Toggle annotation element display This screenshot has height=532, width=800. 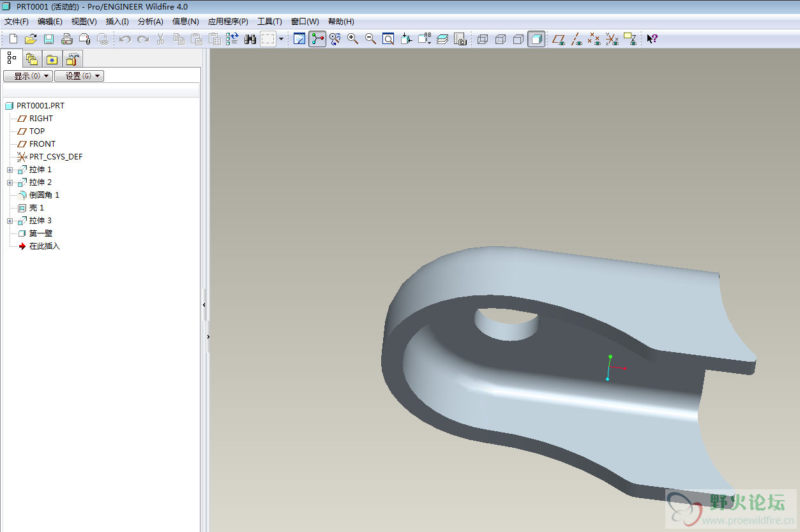coord(630,39)
